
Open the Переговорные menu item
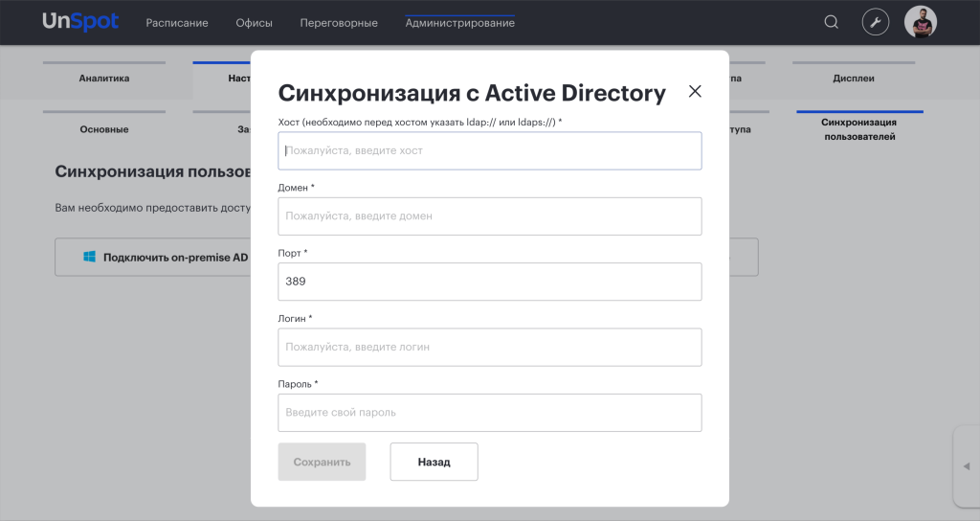coord(339,23)
